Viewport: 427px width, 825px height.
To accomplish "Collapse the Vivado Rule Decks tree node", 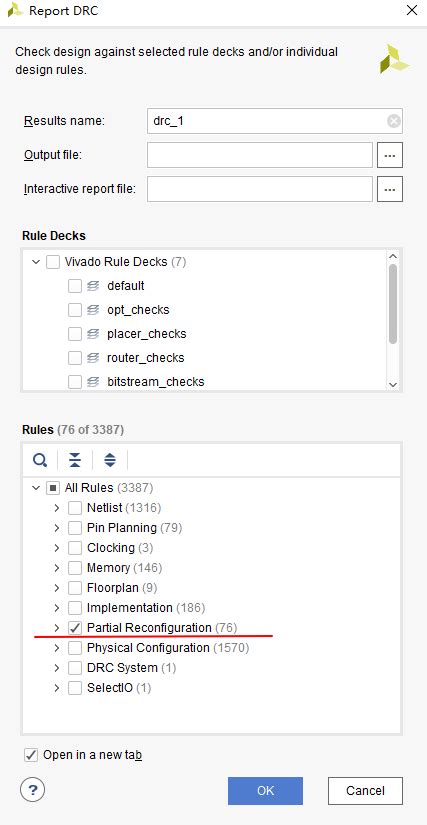I will tap(36, 262).
